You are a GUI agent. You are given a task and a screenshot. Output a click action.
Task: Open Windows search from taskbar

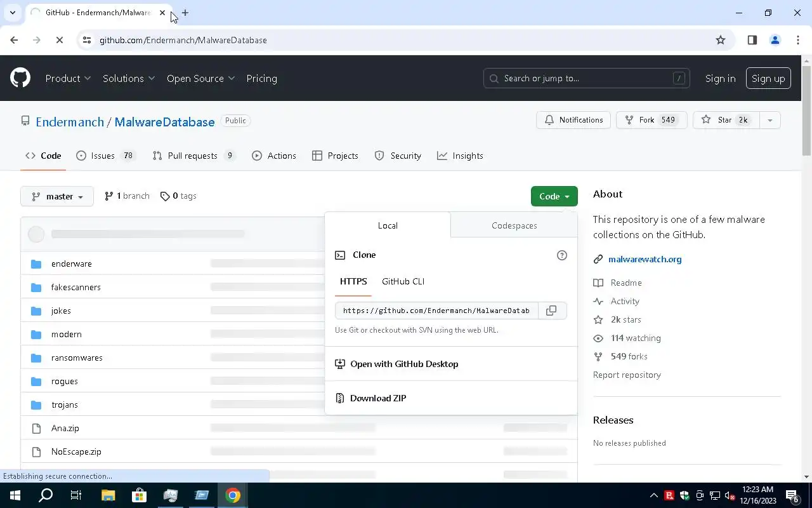(46, 495)
